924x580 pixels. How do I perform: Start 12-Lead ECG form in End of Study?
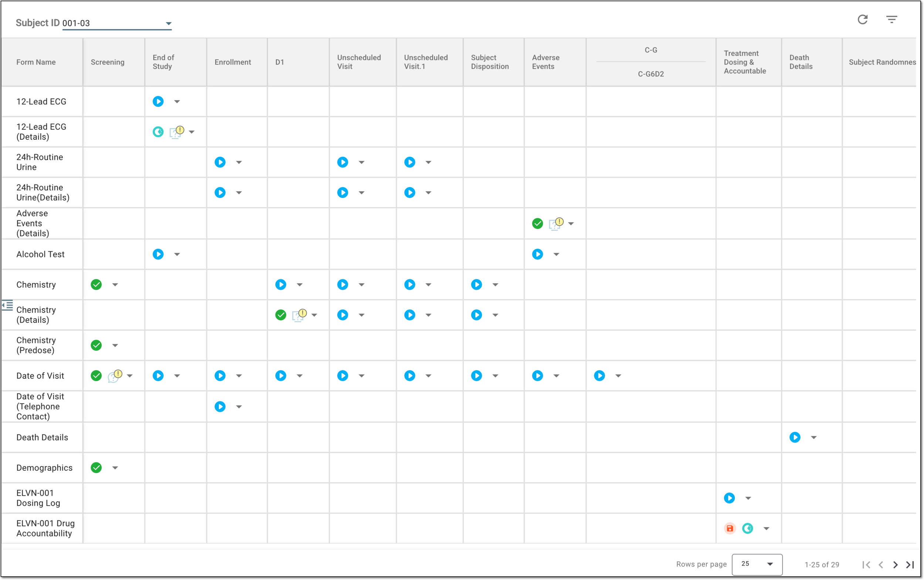point(158,102)
